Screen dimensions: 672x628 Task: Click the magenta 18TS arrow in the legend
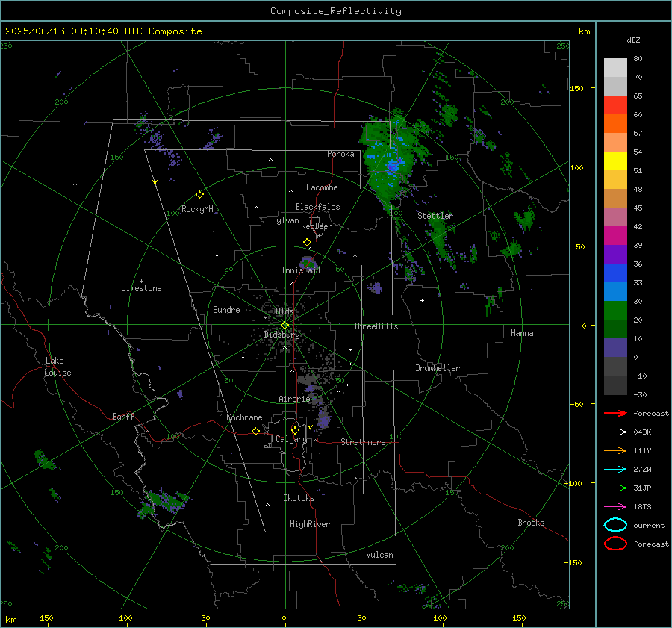pos(615,506)
